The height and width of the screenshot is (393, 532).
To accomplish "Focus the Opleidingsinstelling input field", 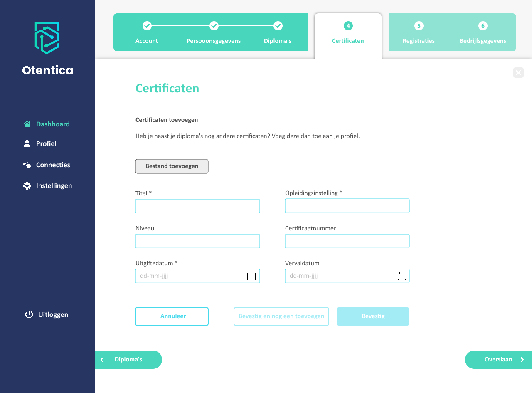I will pos(347,206).
